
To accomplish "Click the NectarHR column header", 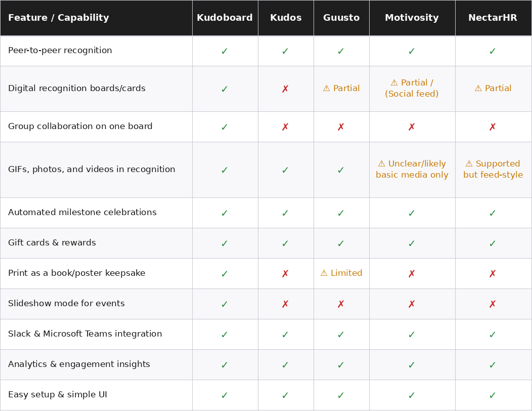I will click(493, 18).
